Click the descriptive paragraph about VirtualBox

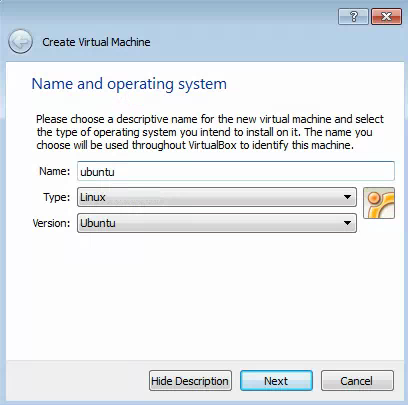210,132
